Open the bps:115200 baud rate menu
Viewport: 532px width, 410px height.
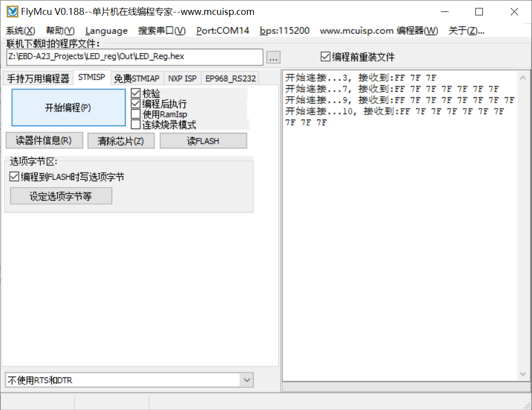coord(285,31)
